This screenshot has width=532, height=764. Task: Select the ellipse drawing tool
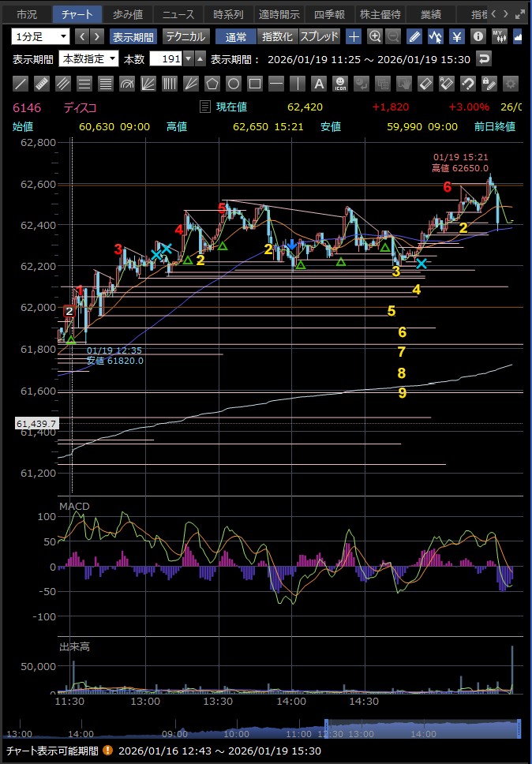233,84
